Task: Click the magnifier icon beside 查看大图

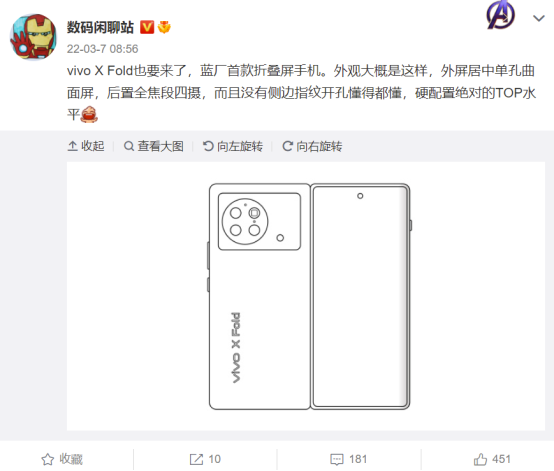Action: pyautogui.click(x=129, y=146)
